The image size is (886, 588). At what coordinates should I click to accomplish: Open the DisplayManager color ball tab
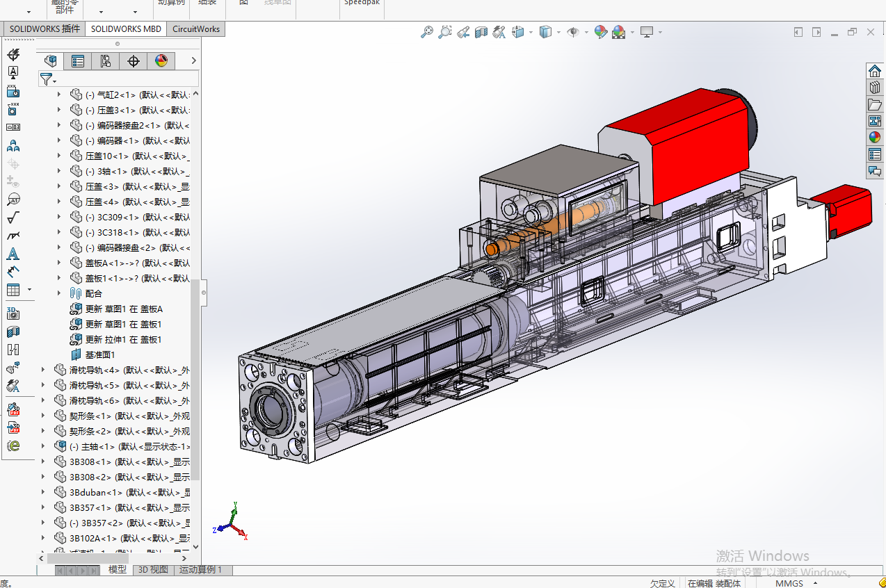tap(161, 61)
